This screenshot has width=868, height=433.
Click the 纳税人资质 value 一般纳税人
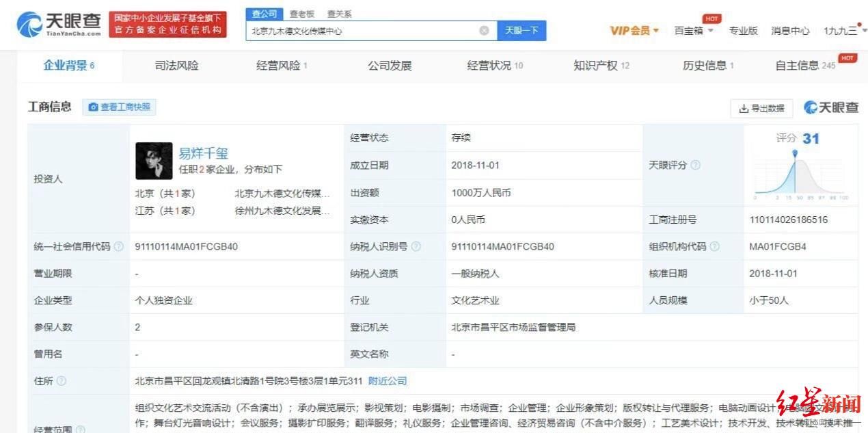pyautogui.click(x=475, y=274)
